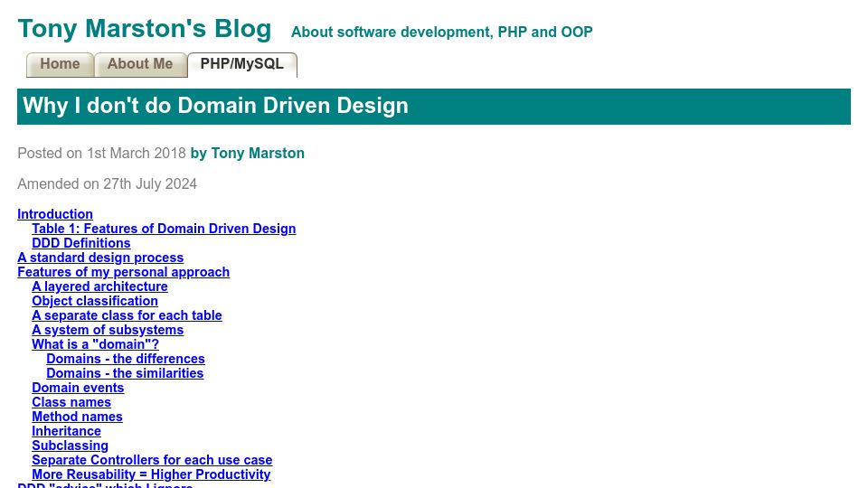Viewport: 868px width, 488px height.
Task: Click the Domain events link
Action: [x=78, y=388]
